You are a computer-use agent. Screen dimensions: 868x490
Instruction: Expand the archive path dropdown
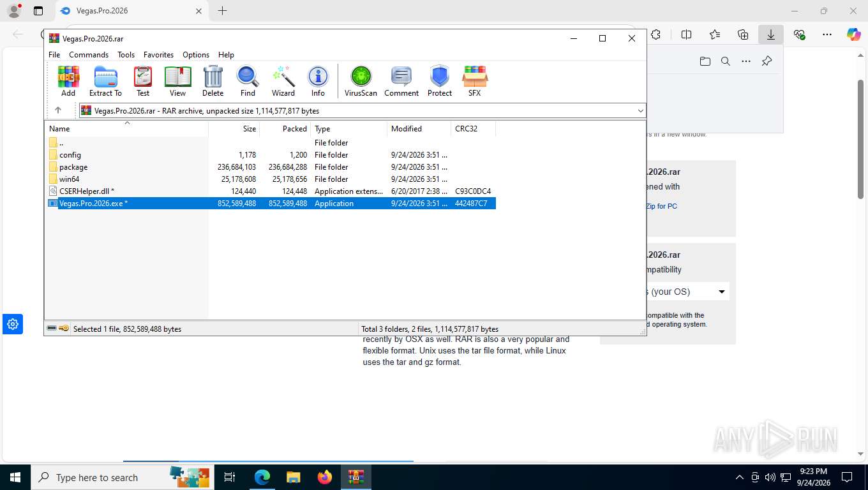(641, 111)
